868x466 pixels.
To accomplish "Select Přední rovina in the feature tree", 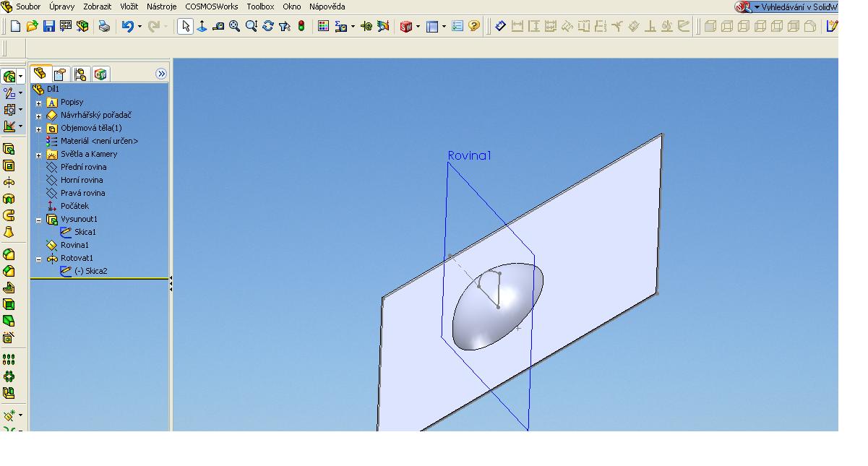I will pyautogui.click(x=82, y=167).
